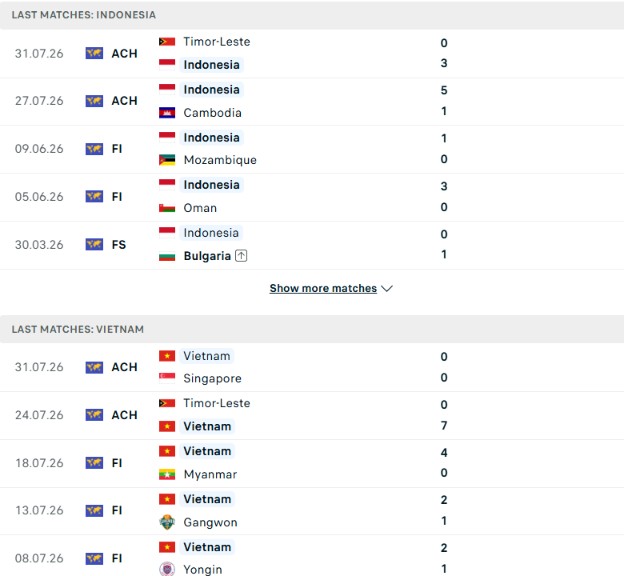Click the Gangwon club crest

click(167, 522)
